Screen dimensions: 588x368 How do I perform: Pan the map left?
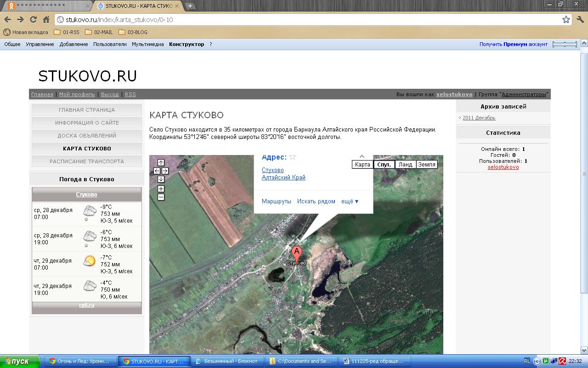(157, 171)
